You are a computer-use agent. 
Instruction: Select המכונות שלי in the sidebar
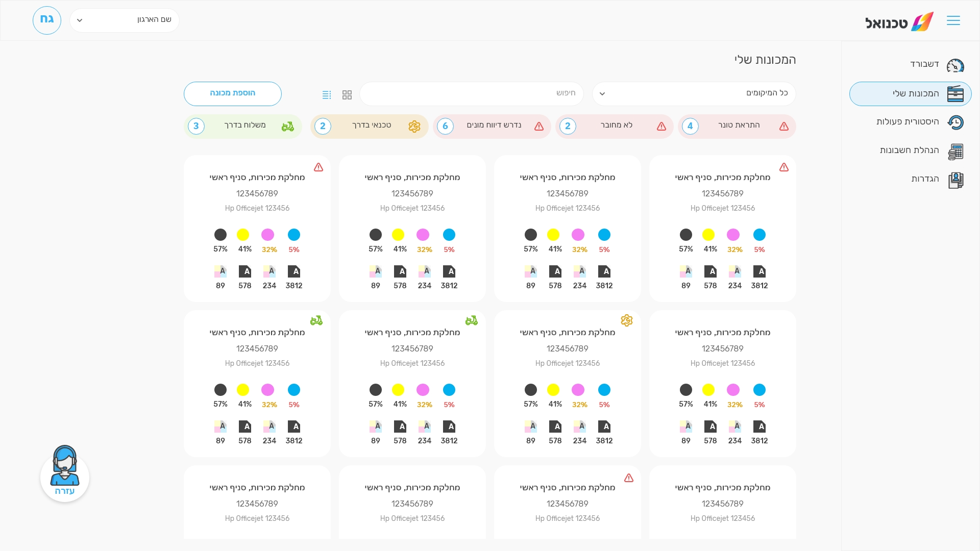[x=911, y=94]
